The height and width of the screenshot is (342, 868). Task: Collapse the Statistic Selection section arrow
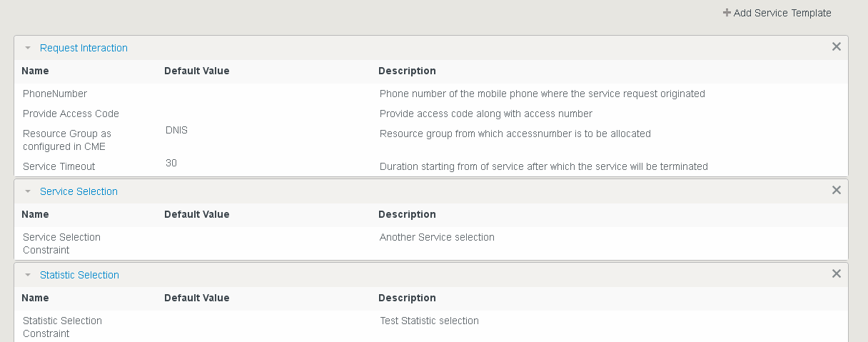click(x=28, y=276)
